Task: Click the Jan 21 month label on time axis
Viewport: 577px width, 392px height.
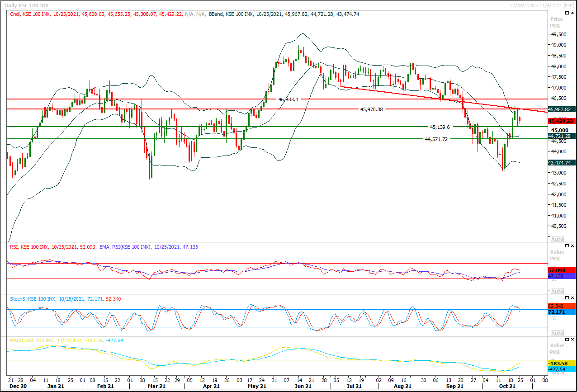Action: (x=55, y=387)
